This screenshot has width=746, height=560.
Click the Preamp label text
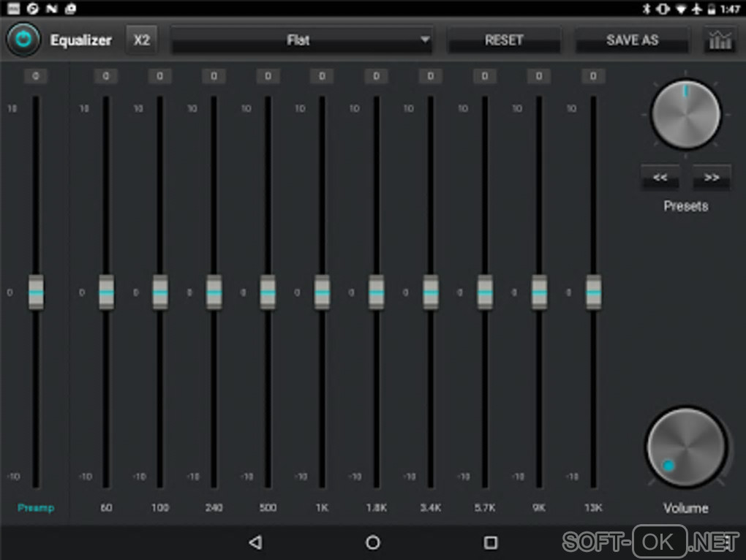tap(36, 507)
